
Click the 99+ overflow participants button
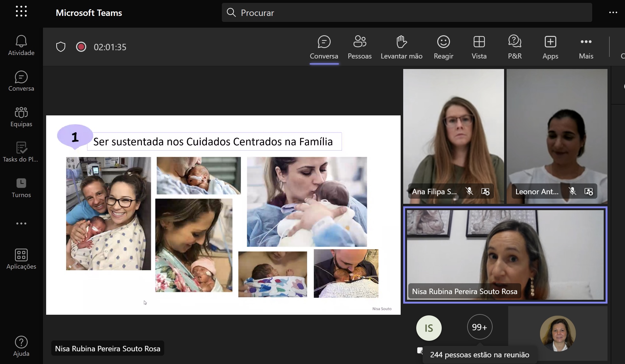479,327
